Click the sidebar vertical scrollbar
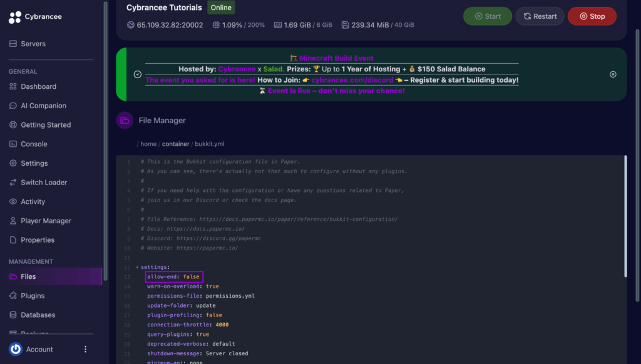 coord(105,141)
